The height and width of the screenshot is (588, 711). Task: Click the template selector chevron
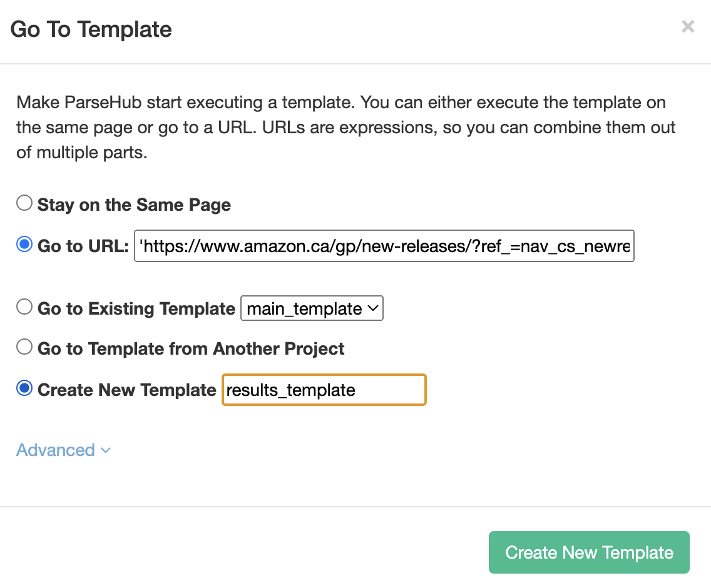[374, 308]
